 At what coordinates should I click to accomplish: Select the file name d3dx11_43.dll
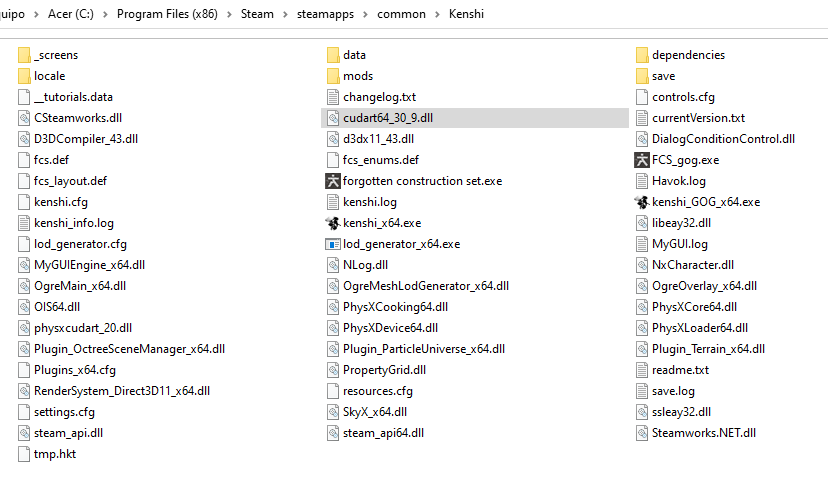(x=379, y=139)
